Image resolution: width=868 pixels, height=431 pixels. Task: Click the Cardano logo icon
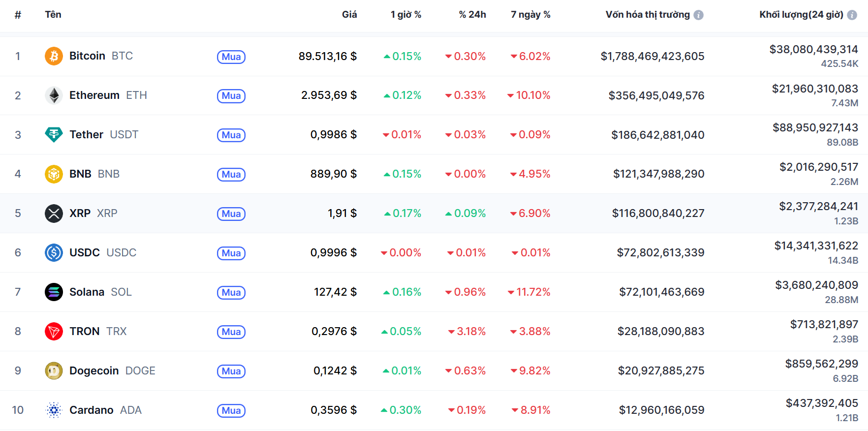[x=54, y=410]
